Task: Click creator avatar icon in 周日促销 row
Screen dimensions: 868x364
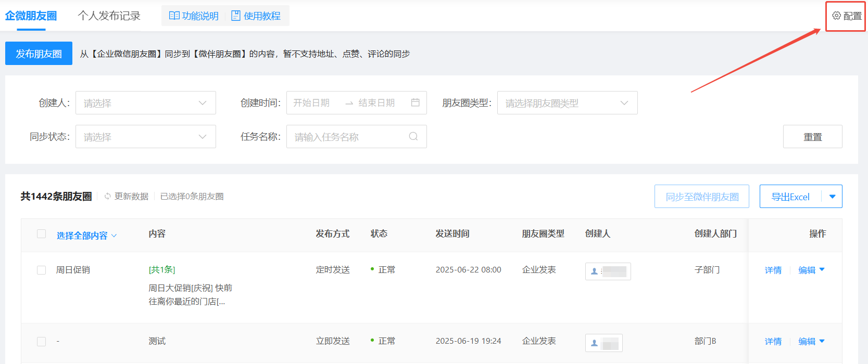Action: [x=594, y=271]
